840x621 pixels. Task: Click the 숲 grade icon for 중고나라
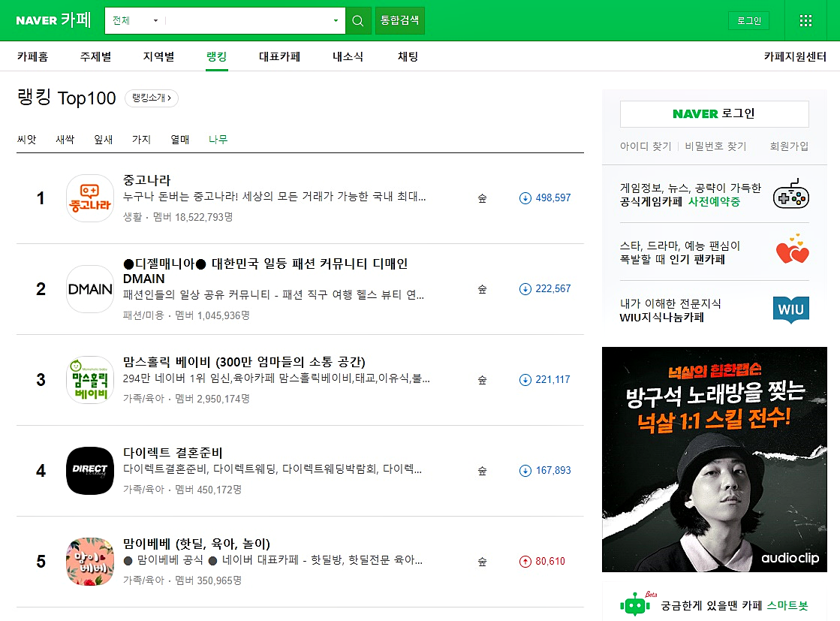482,198
